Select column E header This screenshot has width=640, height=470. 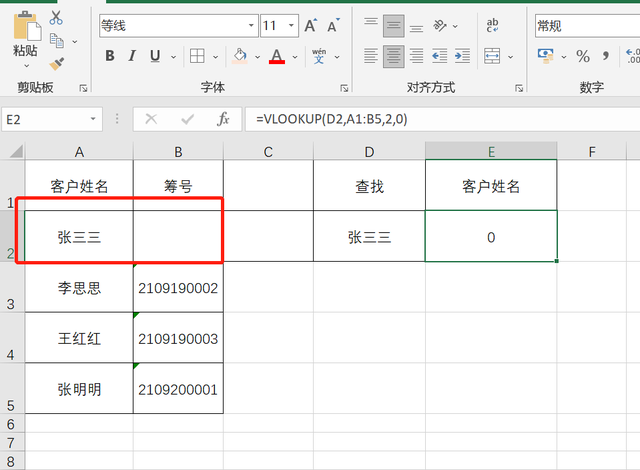coord(491,151)
